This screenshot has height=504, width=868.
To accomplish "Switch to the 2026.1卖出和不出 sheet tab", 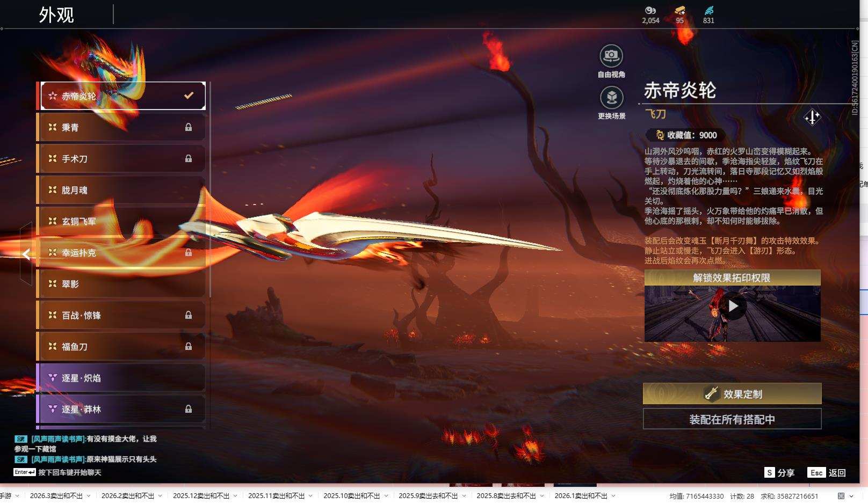I will click(582, 495).
